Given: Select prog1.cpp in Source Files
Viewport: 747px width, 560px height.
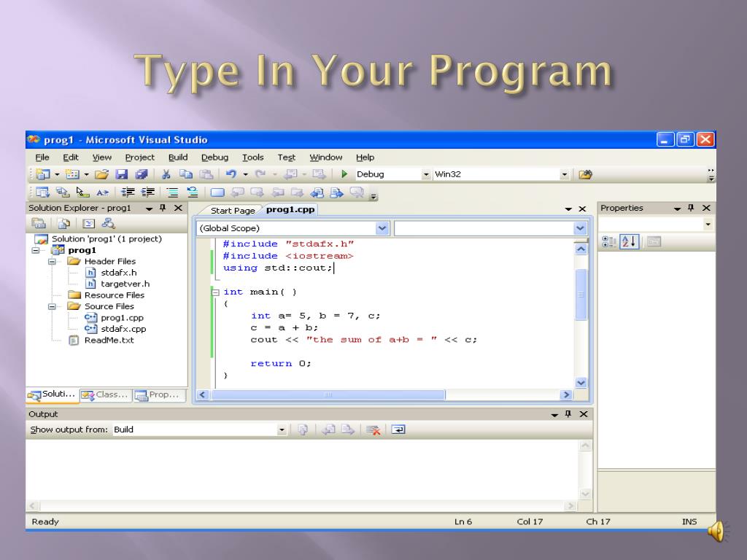Looking at the screenshot, I should (x=122, y=318).
